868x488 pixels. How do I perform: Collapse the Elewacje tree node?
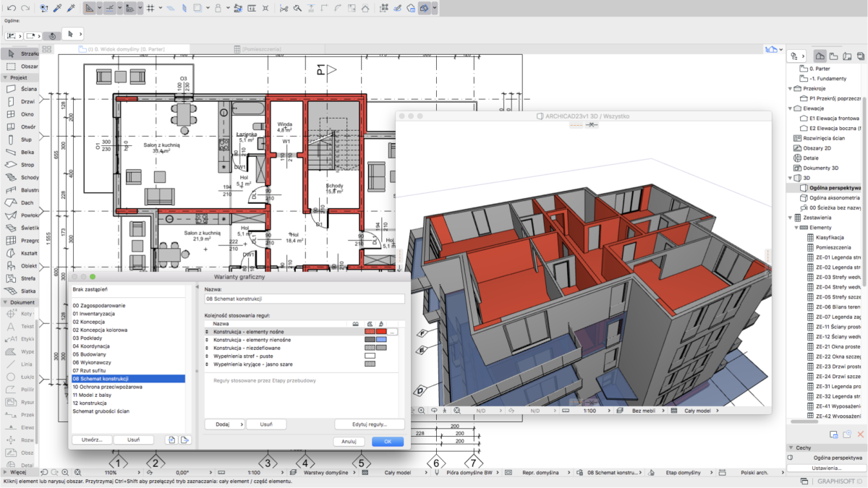[x=791, y=108]
